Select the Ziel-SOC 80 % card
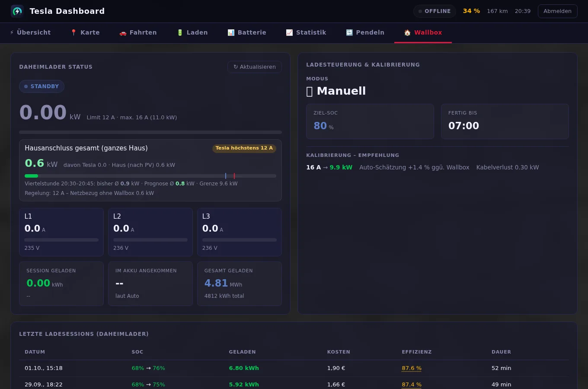 370,121
